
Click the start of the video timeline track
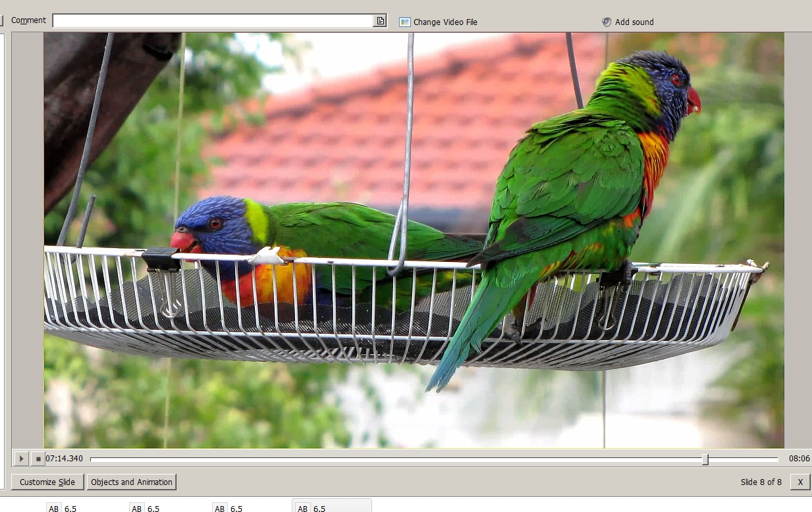pyautogui.click(x=92, y=459)
